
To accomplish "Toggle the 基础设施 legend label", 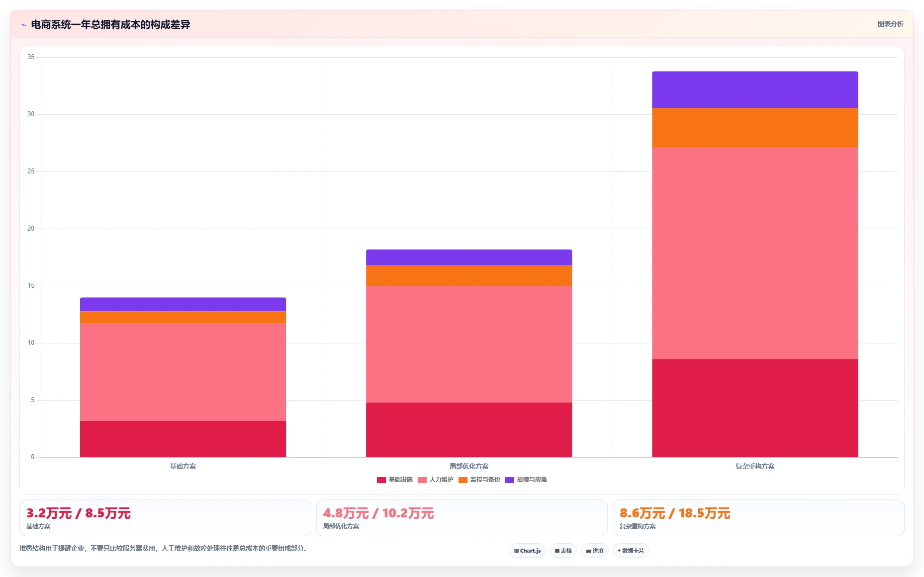I will click(401, 480).
